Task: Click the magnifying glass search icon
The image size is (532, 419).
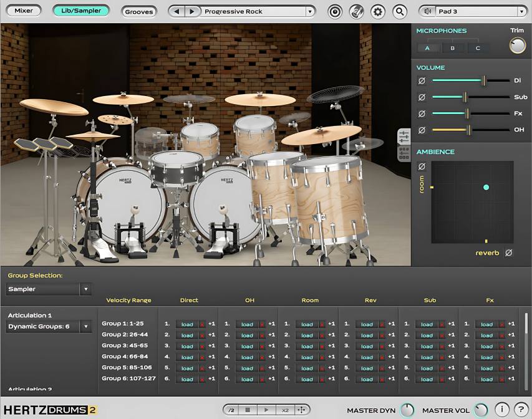Action: tap(400, 11)
